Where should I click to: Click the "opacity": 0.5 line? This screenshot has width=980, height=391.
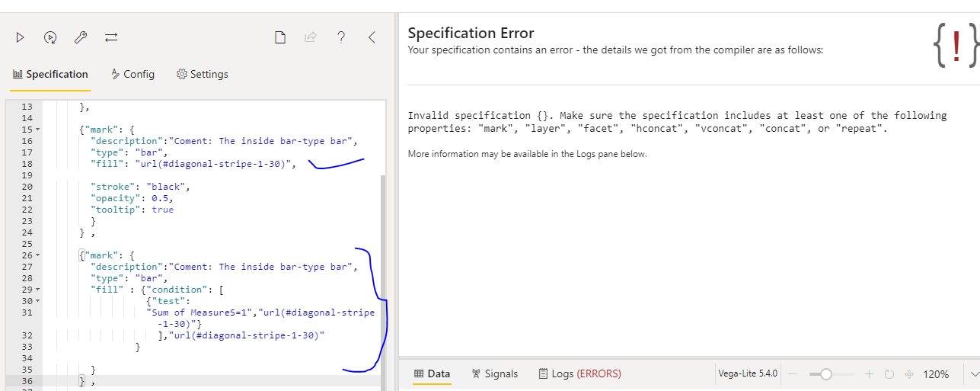click(131, 198)
